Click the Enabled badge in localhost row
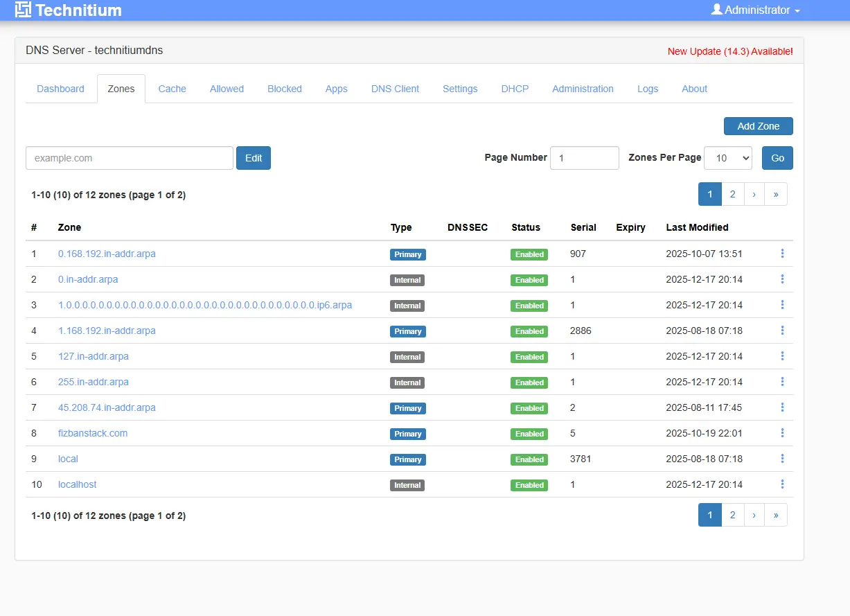Image resolution: width=850 pixels, height=616 pixels. pos(529,485)
